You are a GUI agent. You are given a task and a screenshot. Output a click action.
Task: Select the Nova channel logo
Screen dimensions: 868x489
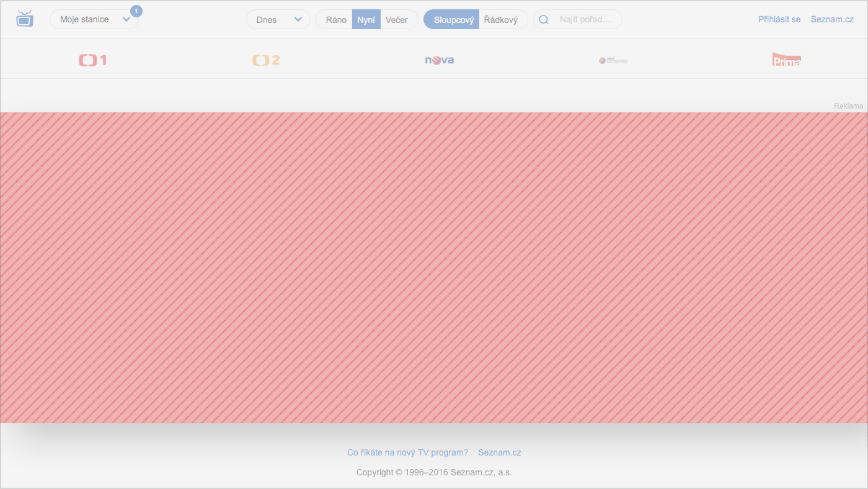click(440, 60)
